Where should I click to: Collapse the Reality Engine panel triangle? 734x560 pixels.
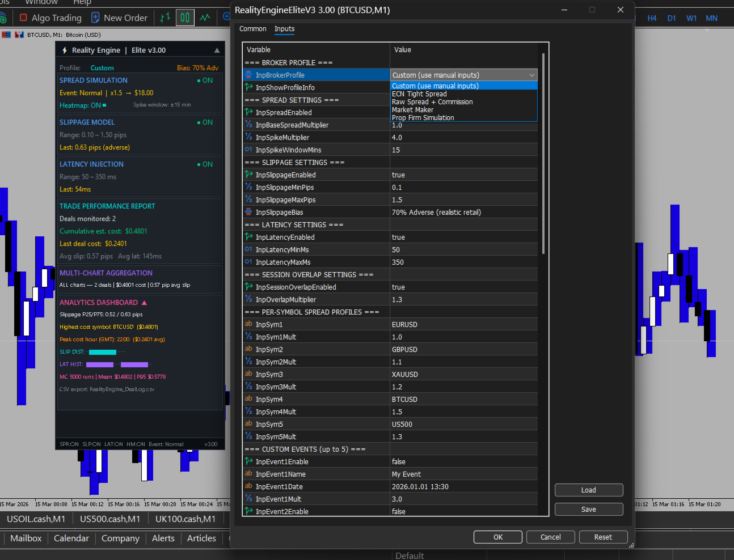coord(217,50)
